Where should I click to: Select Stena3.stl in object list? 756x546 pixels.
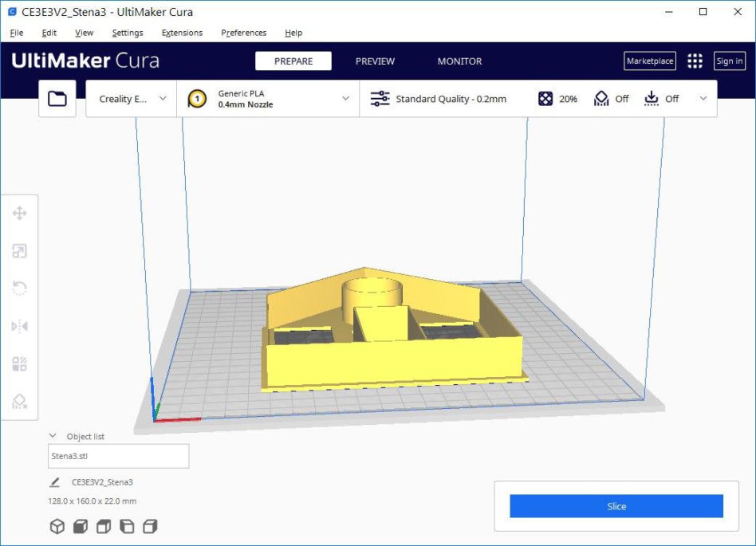(x=119, y=456)
